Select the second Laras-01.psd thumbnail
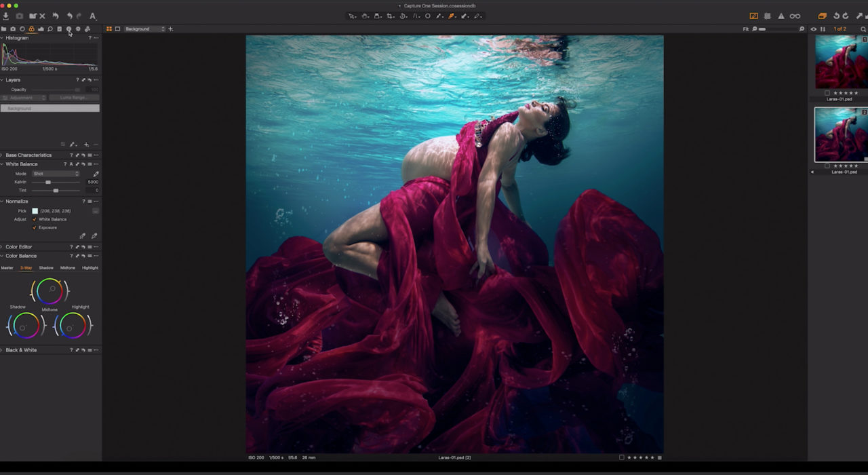The image size is (868, 475). coord(841,135)
